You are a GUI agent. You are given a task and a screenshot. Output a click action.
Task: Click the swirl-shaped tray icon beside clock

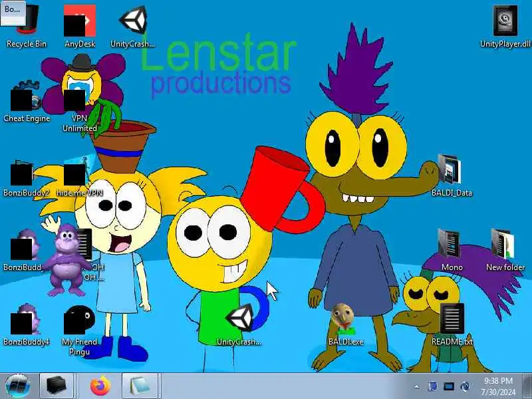point(465,386)
